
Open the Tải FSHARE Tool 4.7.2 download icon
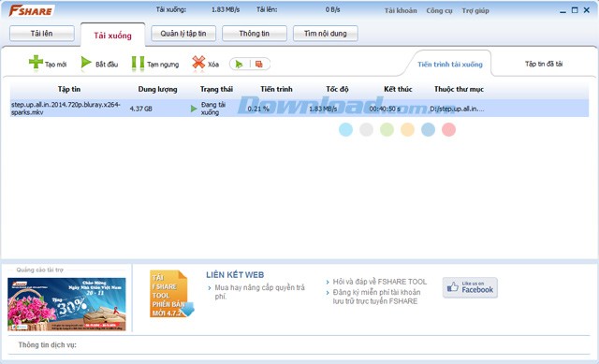171,294
